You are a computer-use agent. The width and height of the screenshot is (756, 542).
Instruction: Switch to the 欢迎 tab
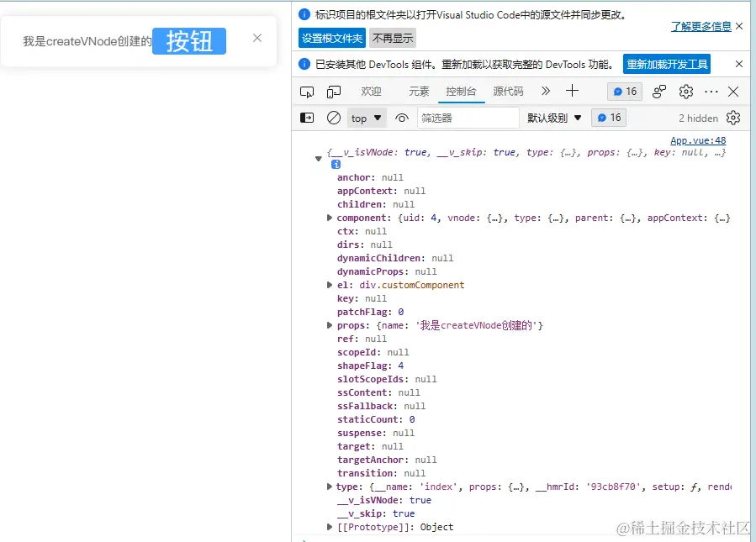[x=371, y=92]
